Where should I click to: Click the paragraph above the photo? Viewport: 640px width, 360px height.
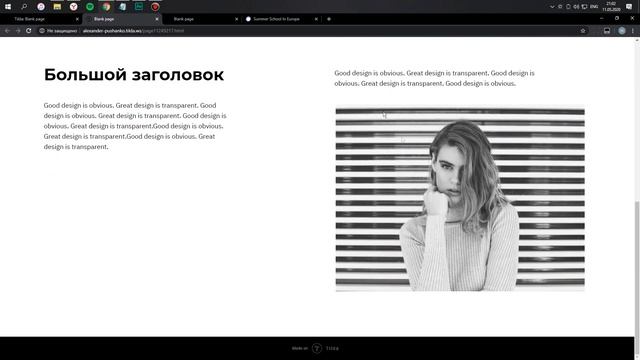click(x=434, y=78)
